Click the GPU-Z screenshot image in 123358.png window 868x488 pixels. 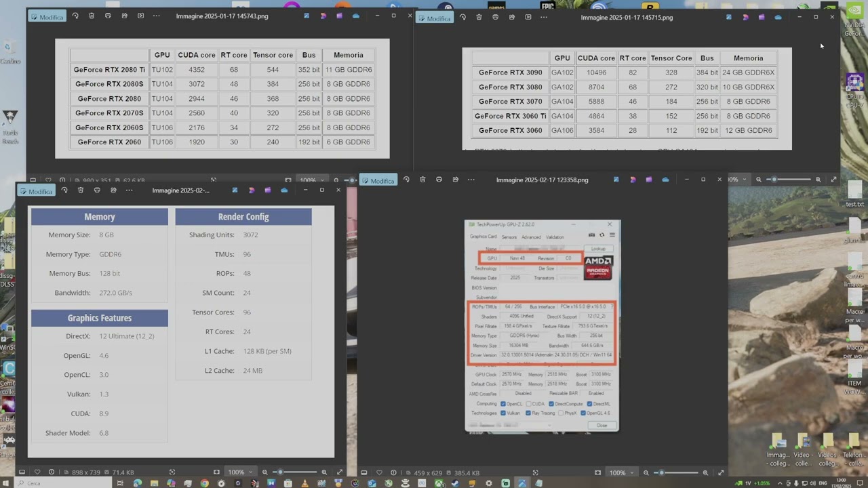tap(542, 325)
